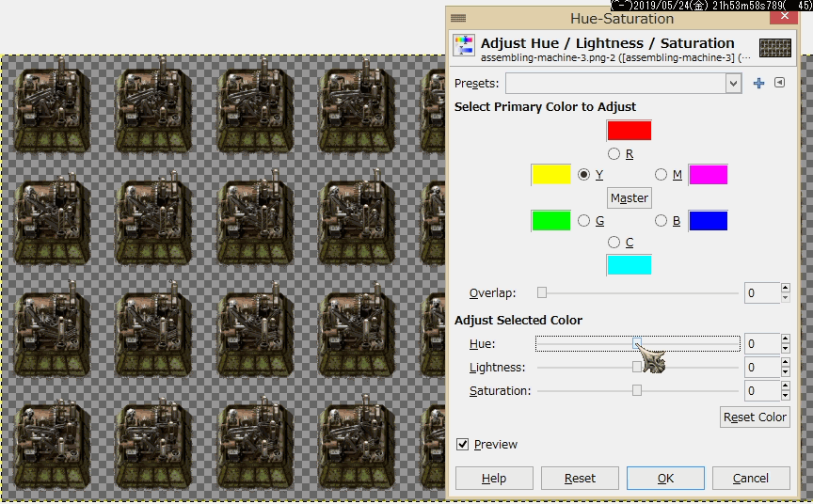Click the cyan color swatch
Screen dimensions: 813x504
coord(629,264)
